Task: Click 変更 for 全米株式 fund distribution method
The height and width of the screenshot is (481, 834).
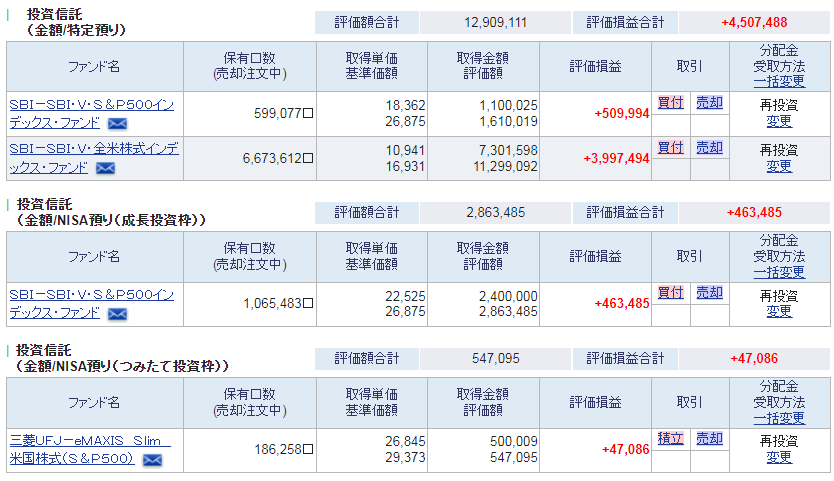Action: pos(779,167)
